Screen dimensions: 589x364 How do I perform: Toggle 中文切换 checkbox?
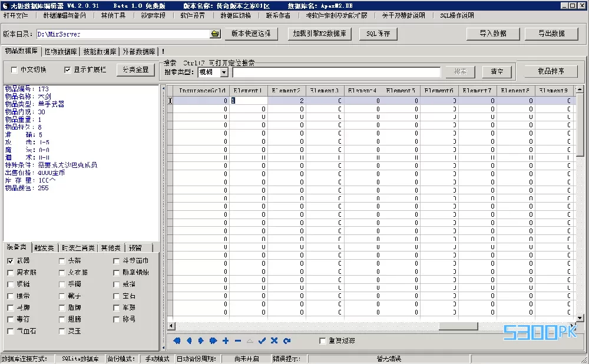click(14, 70)
